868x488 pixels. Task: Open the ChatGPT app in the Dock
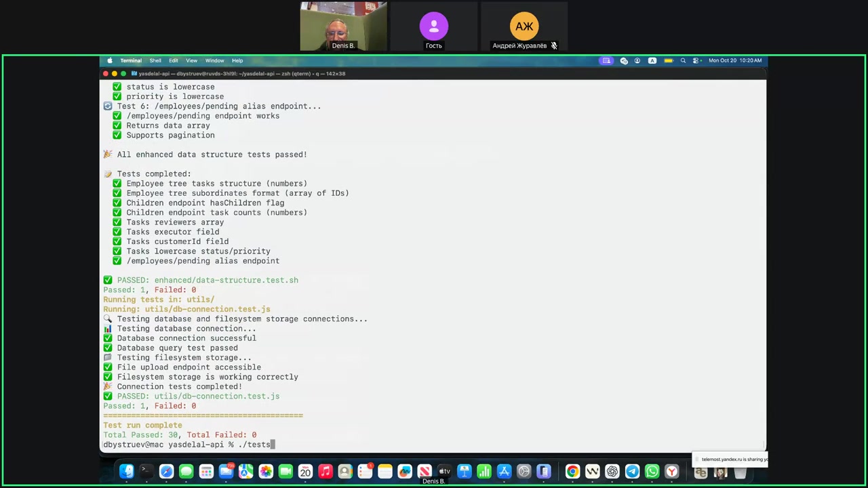coord(612,472)
